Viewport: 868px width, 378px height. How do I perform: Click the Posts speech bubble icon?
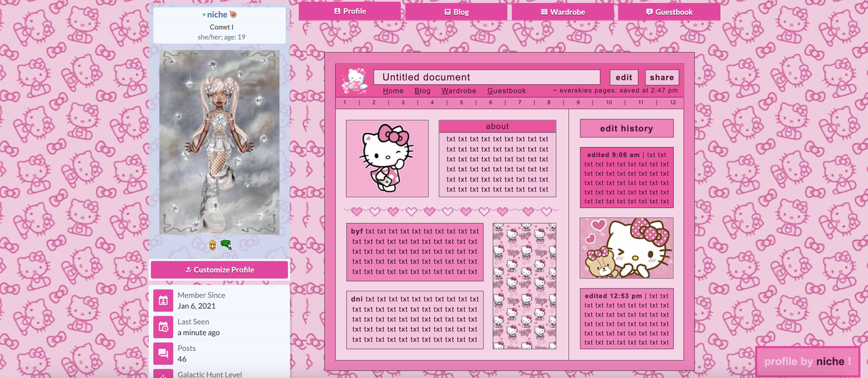point(163,354)
